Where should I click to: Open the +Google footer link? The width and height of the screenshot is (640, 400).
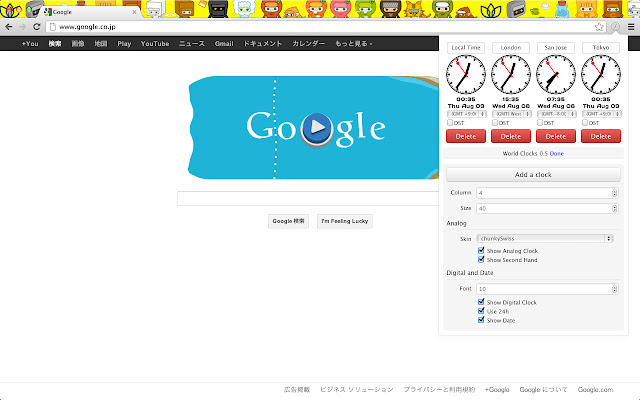(497, 389)
